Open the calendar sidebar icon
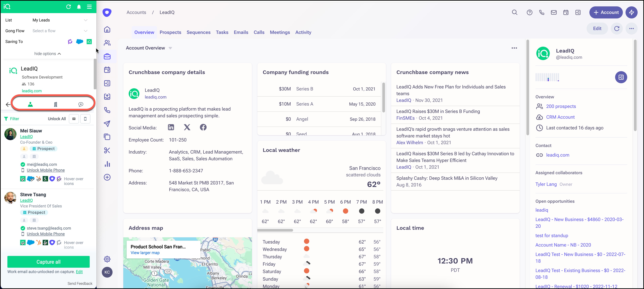Viewport: 644px width, 289px height. (107, 70)
